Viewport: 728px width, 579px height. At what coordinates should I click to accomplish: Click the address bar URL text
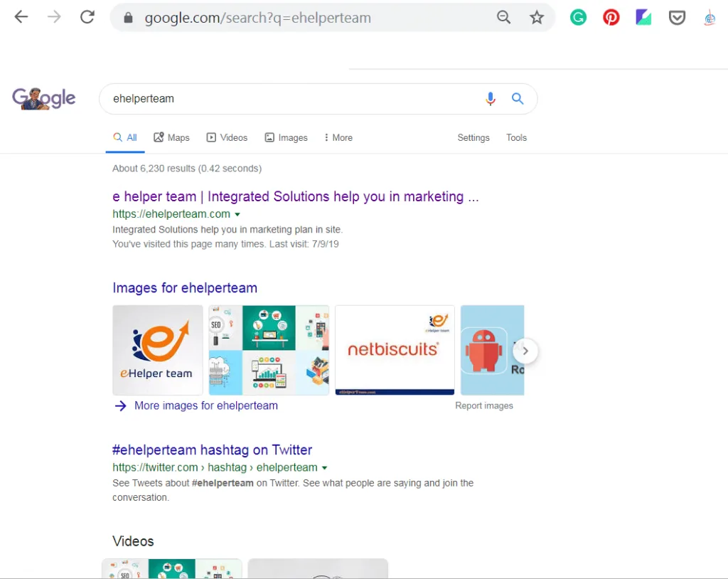click(x=257, y=18)
